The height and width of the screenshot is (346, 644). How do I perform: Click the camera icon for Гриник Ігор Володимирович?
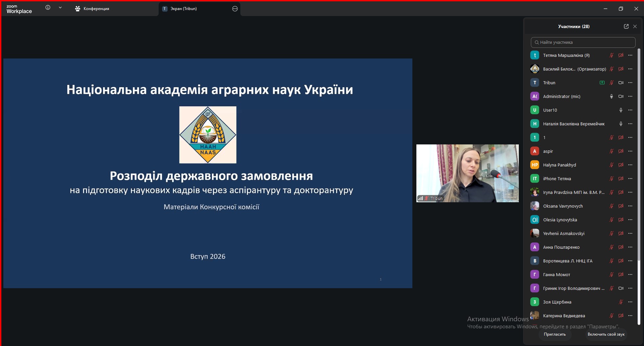(x=621, y=288)
